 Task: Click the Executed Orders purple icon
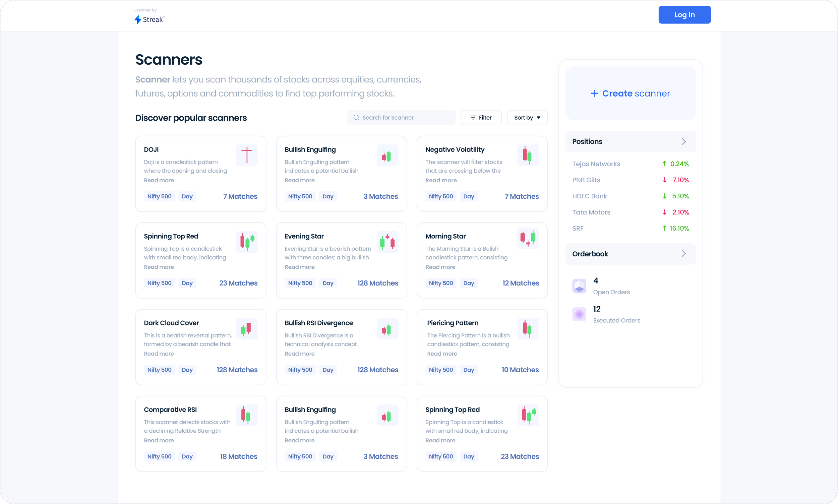(579, 314)
